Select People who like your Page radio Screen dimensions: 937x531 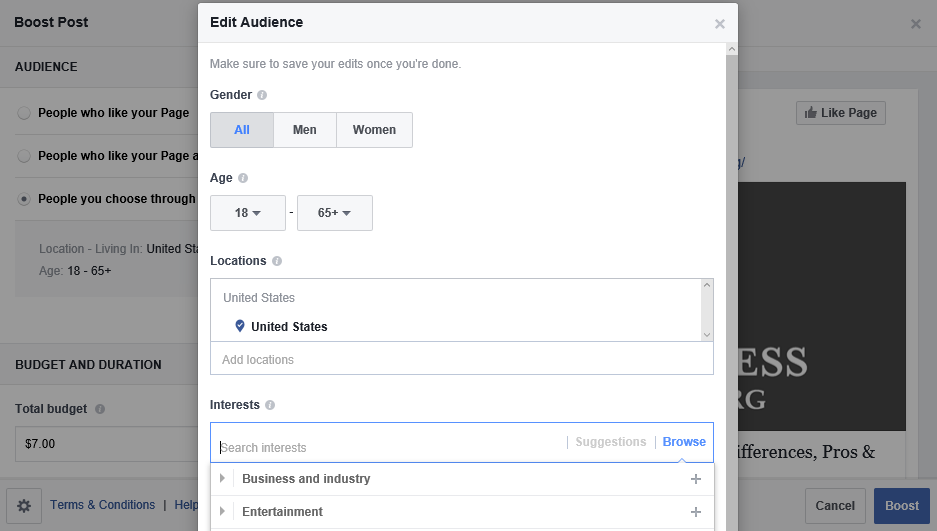(24, 113)
